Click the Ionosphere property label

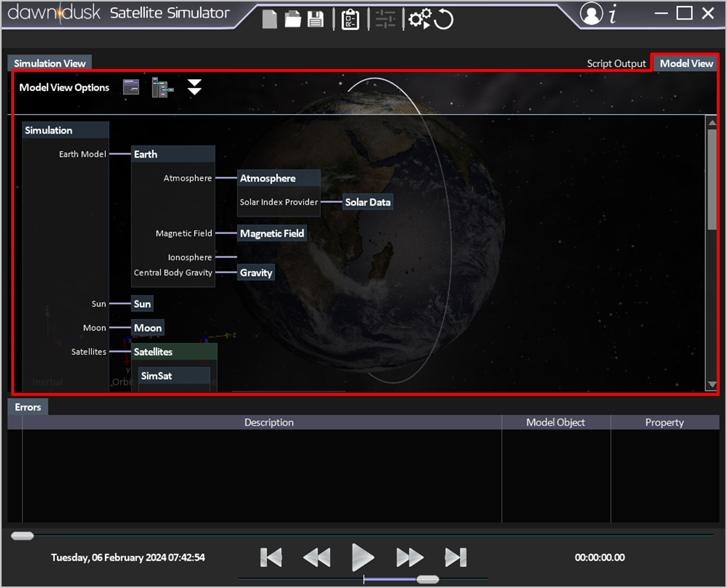(x=190, y=257)
